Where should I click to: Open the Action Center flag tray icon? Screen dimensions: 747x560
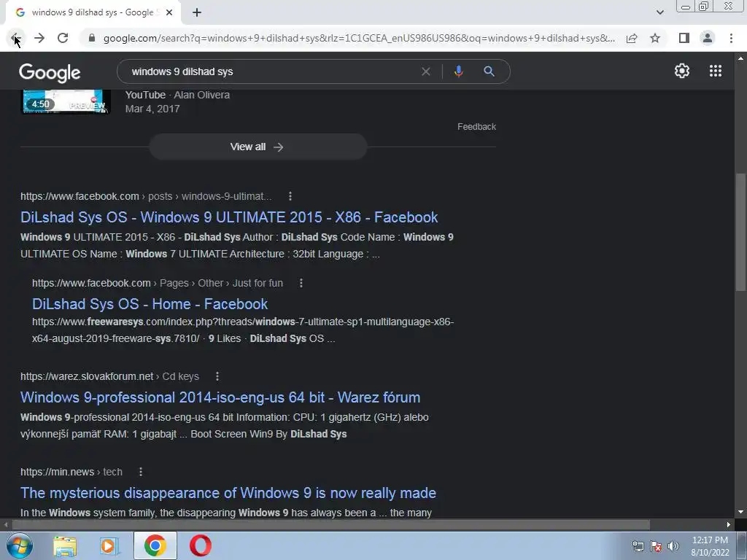[x=656, y=546]
